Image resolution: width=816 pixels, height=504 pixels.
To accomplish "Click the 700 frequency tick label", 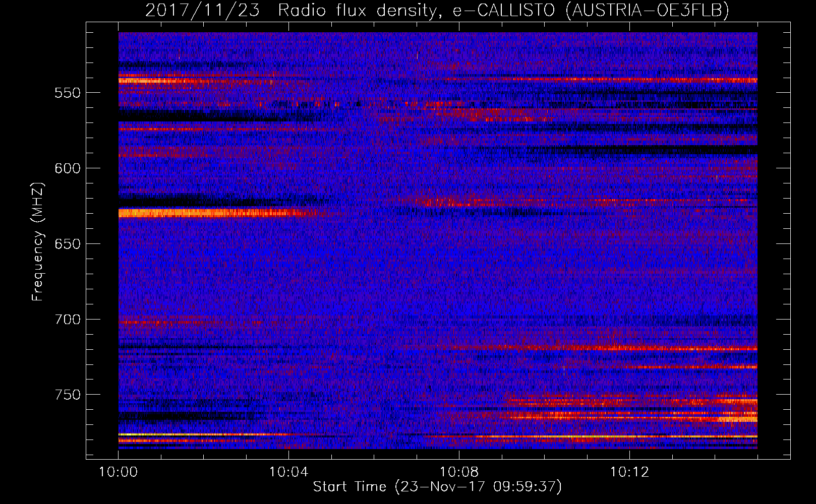I will coord(68,320).
